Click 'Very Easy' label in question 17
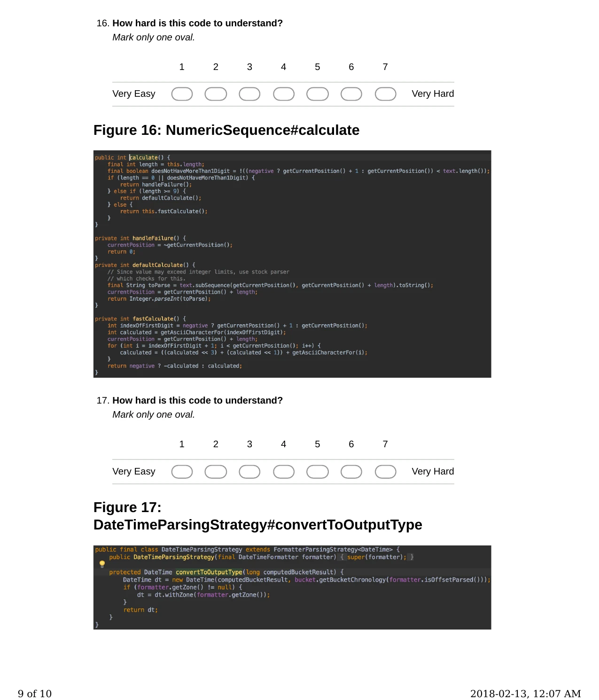Image resolution: width=599 pixels, height=700 pixels. (134, 471)
